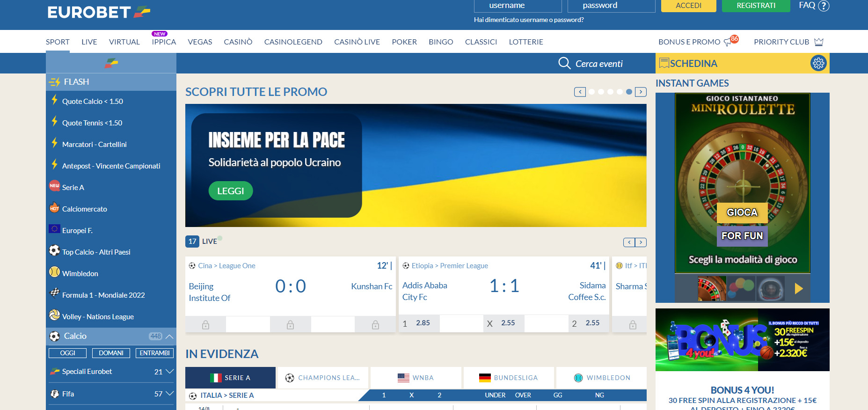868x410 pixels.
Task: Click the Cerca eventi search field
Action: tap(599, 64)
